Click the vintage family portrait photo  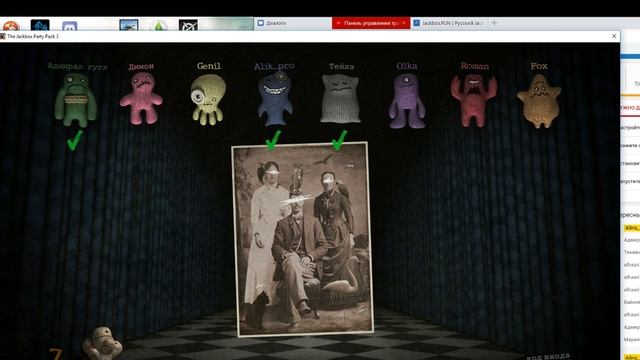click(x=302, y=239)
